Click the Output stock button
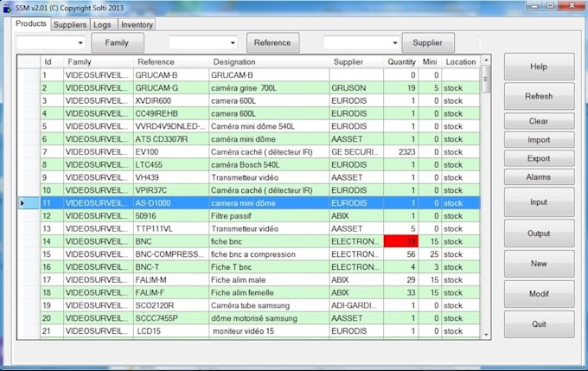The height and width of the screenshot is (371, 588). point(539,233)
